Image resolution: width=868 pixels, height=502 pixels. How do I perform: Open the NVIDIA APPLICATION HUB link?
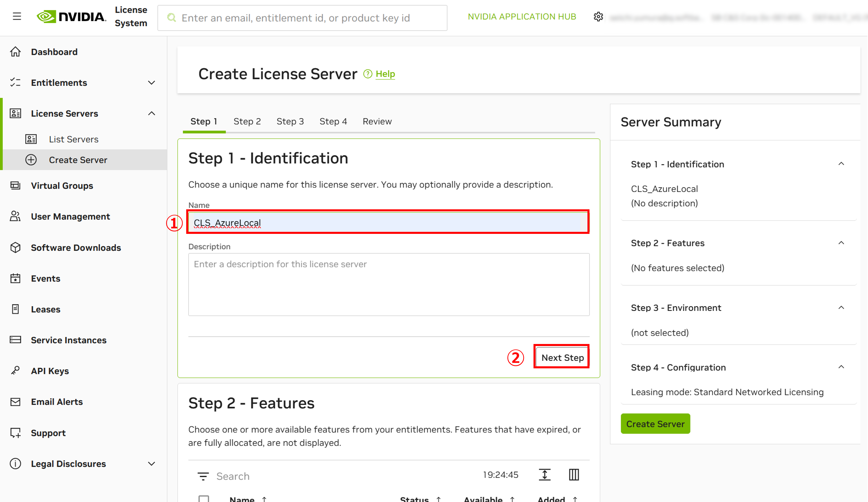click(x=522, y=16)
